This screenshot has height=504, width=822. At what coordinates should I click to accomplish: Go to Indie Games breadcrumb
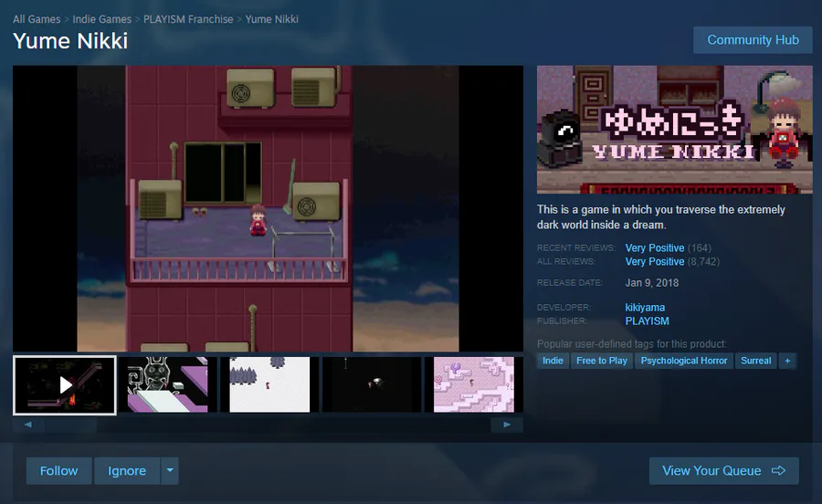point(101,19)
